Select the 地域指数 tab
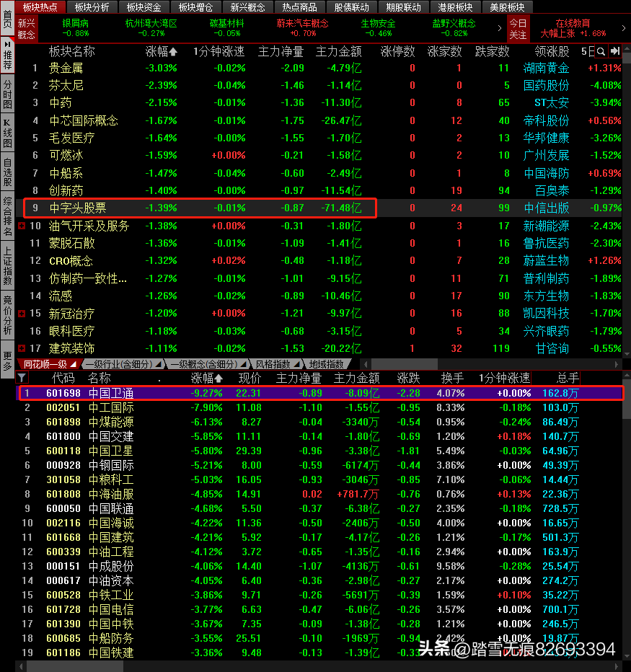This screenshot has width=631, height=672. 326,364
